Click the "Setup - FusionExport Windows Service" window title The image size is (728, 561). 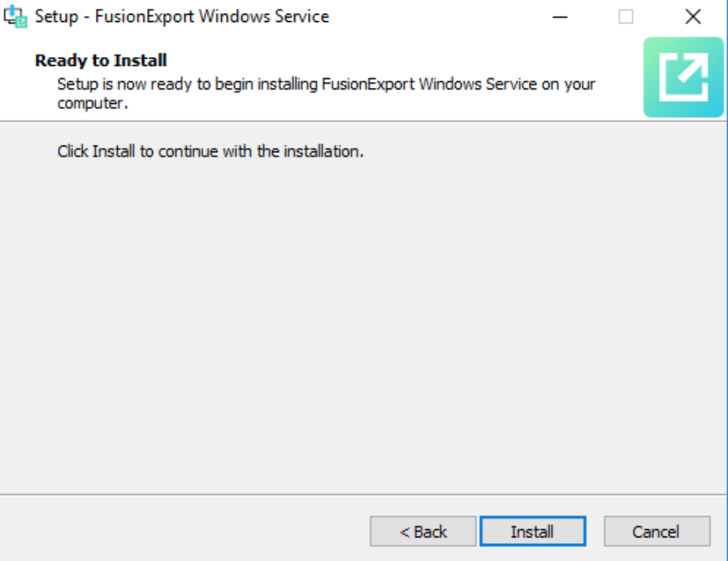pos(181,16)
